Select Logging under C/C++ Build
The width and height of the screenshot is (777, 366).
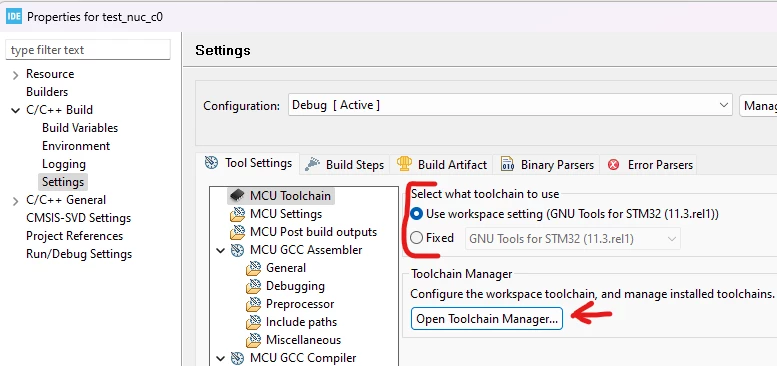click(x=64, y=164)
